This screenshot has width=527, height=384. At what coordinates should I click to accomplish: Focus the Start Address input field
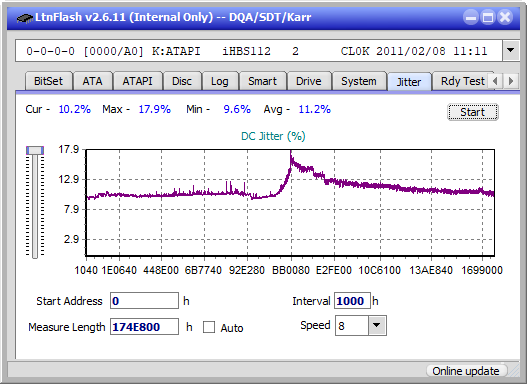tap(145, 301)
